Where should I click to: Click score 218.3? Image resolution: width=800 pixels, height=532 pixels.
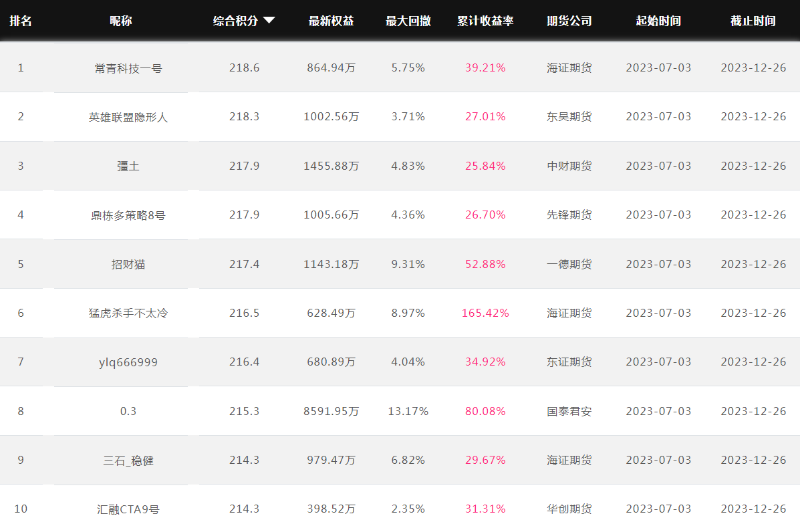pyautogui.click(x=245, y=117)
